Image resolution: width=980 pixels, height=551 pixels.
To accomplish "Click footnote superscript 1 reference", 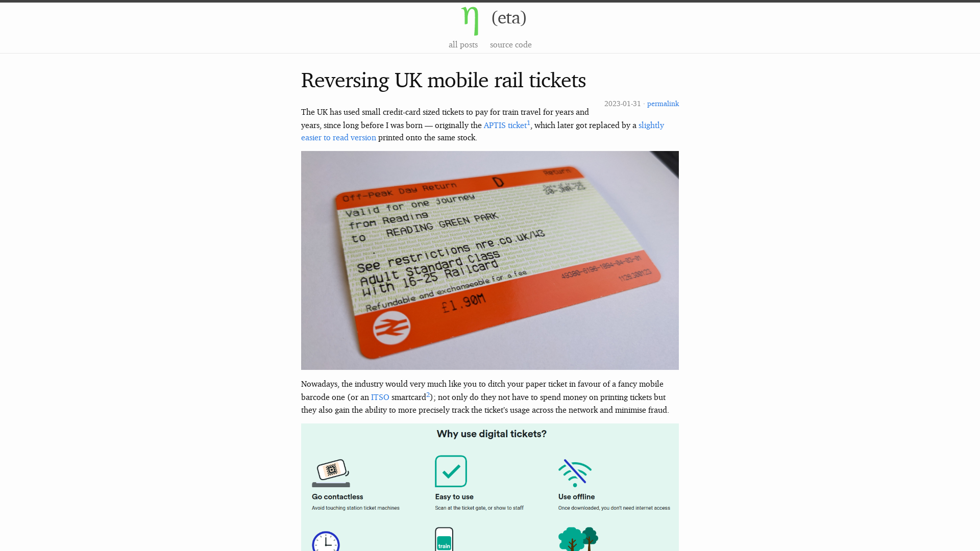I will coord(528,122).
